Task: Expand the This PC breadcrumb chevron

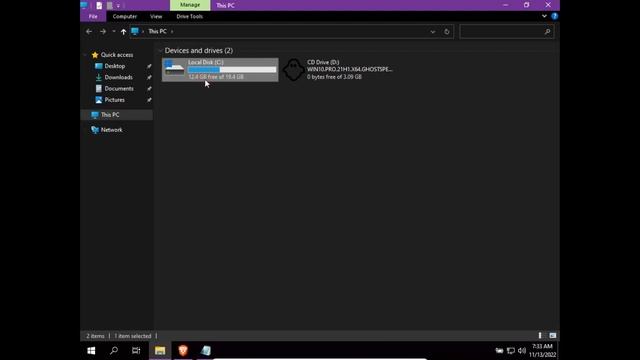Action: 172,31
